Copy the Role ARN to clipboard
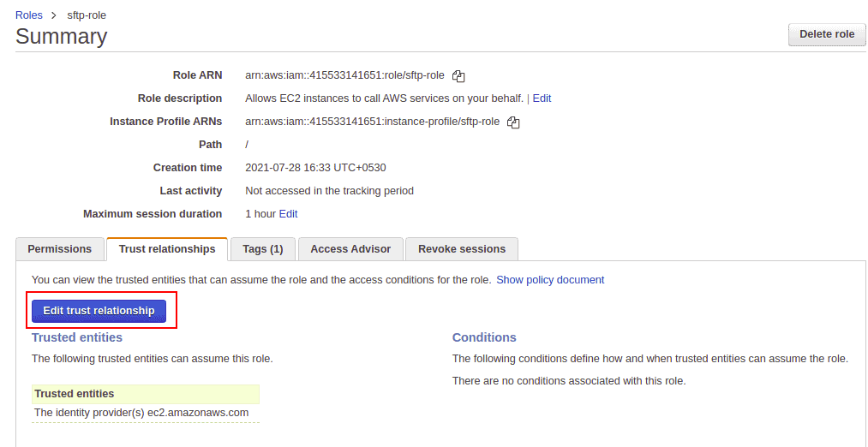Image resolution: width=868 pixels, height=447 pixels. click(x=458, y=76)
